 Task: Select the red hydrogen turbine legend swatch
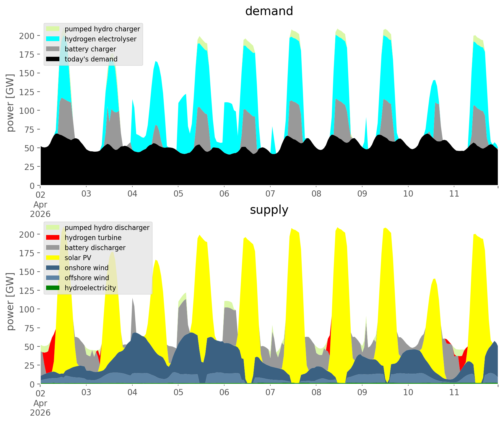tap(53, 238)
